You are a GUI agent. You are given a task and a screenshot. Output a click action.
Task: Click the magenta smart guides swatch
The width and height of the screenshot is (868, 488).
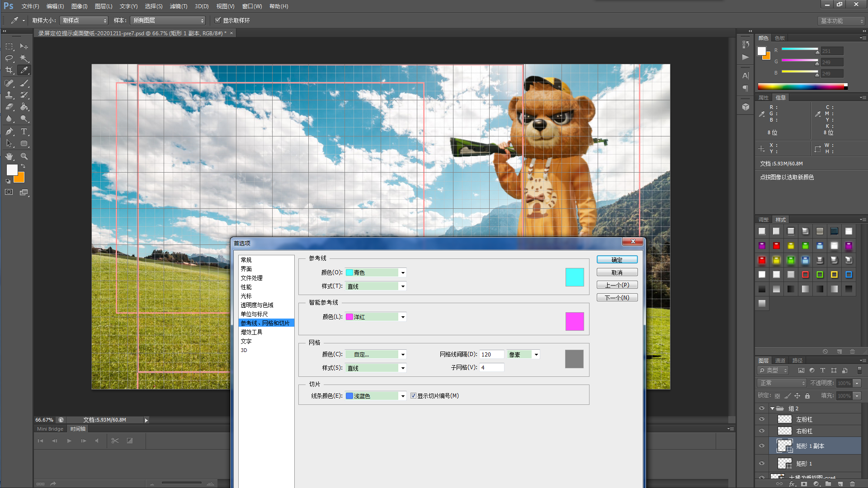pos(575,321)
